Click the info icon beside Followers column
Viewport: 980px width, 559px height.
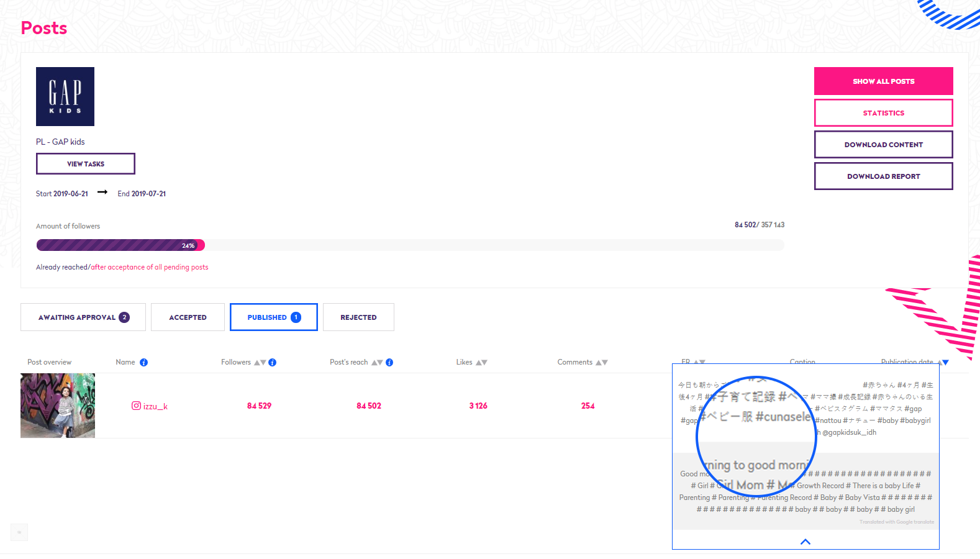pyautogui.click(x=272, y=363)
